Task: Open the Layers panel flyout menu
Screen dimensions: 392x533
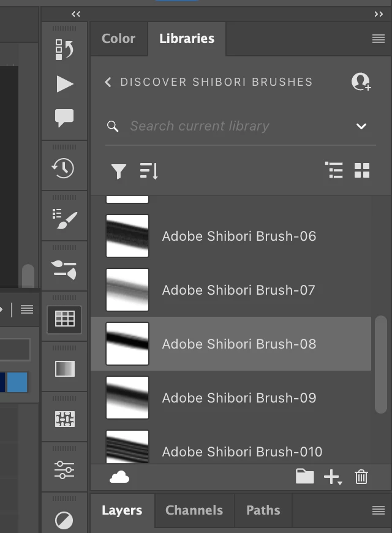Action: (x=379, y=510)
